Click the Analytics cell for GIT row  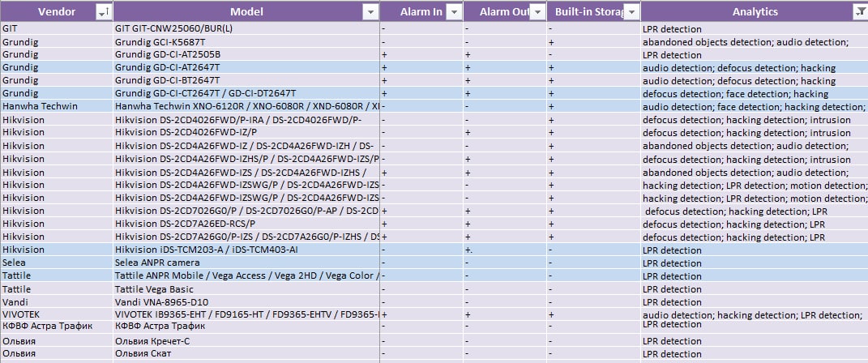click(x=755, y=29)
